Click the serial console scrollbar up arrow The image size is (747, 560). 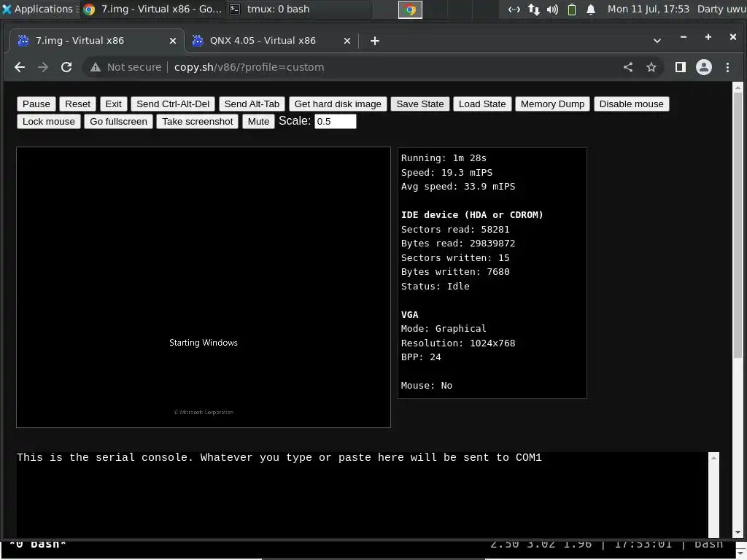click(713, 458)
